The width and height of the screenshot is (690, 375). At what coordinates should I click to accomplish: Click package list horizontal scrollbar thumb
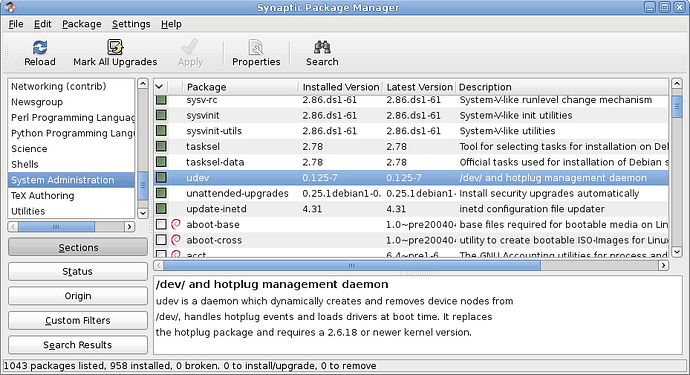point(352,265)
